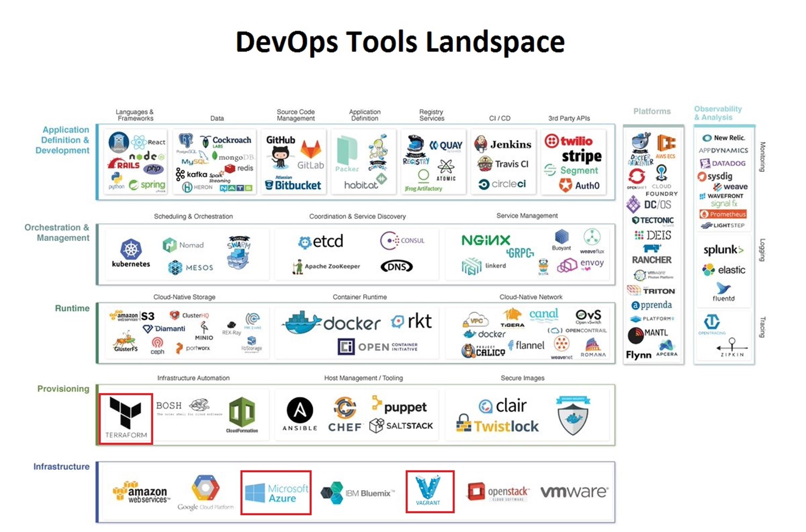
Task: Click the etcd logo
Action: [x=321, y=242]
